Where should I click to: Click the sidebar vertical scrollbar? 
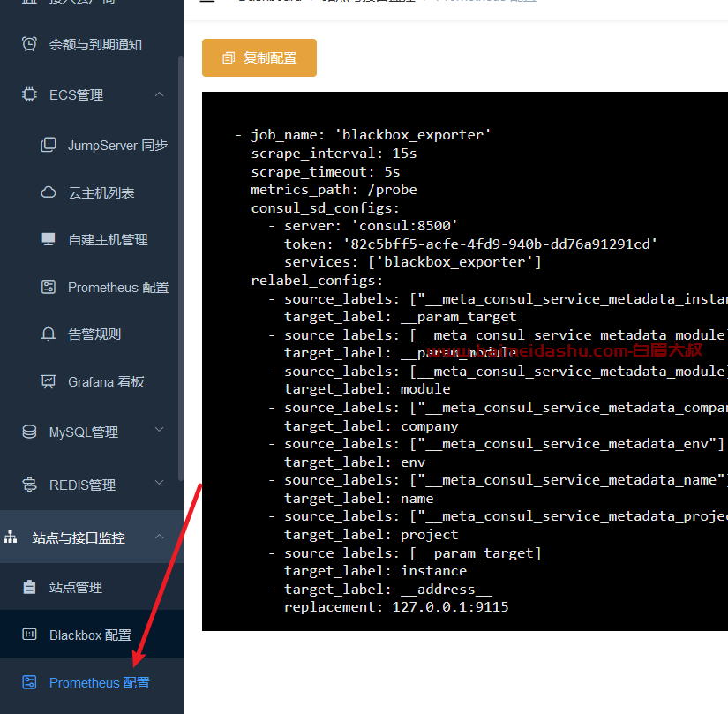tap(181, 269)
